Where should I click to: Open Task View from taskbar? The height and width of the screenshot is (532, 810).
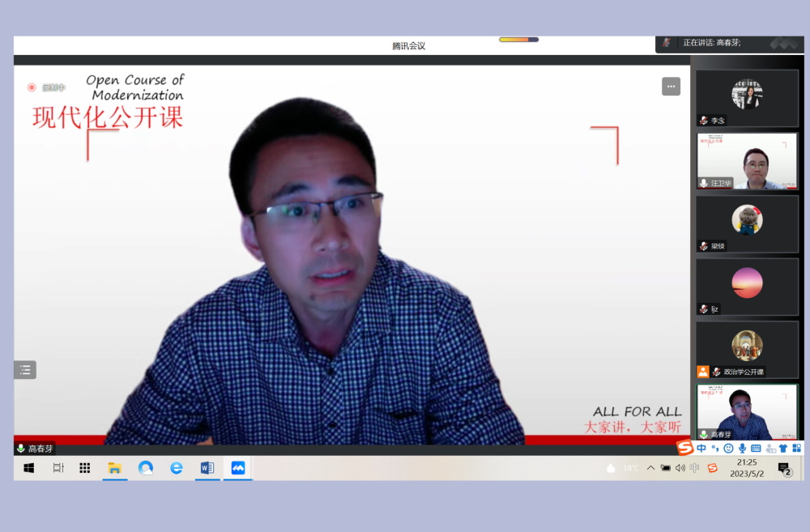pyautogui.click(x=58, y=468)
